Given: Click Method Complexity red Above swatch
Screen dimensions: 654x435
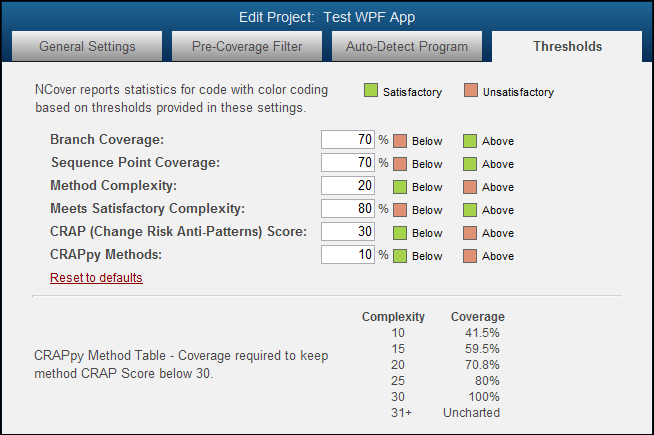Looking at the screenshot, I should click(470, 187).
